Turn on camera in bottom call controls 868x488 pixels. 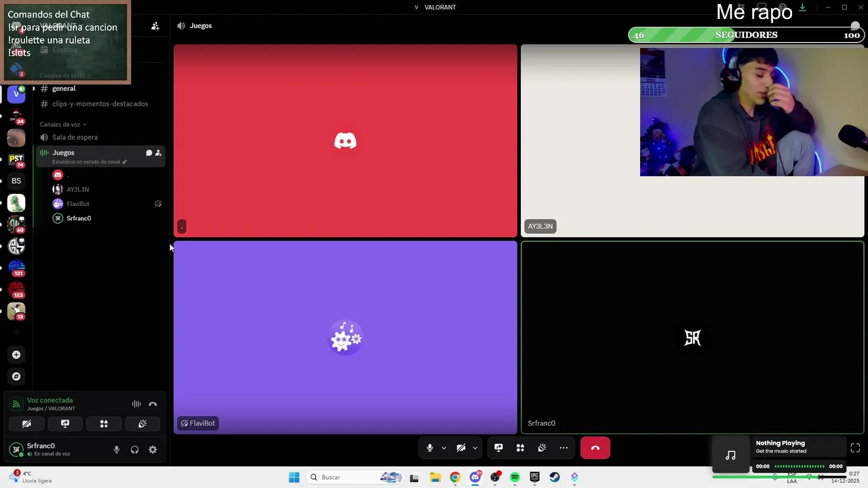(x=461, y=448)
